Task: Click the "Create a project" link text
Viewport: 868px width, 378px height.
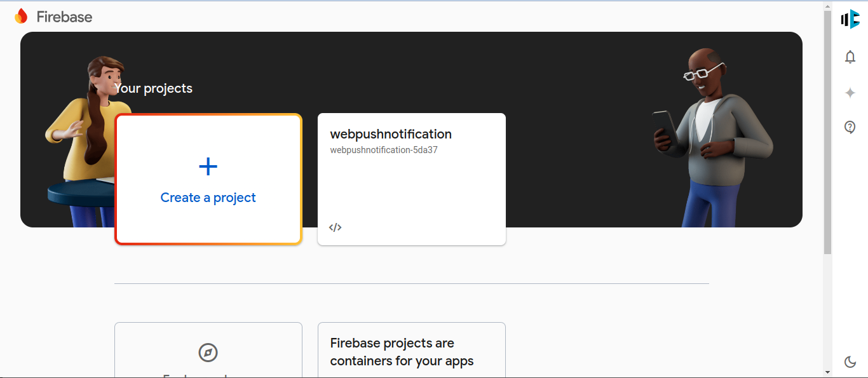Action: coord(208,198)
